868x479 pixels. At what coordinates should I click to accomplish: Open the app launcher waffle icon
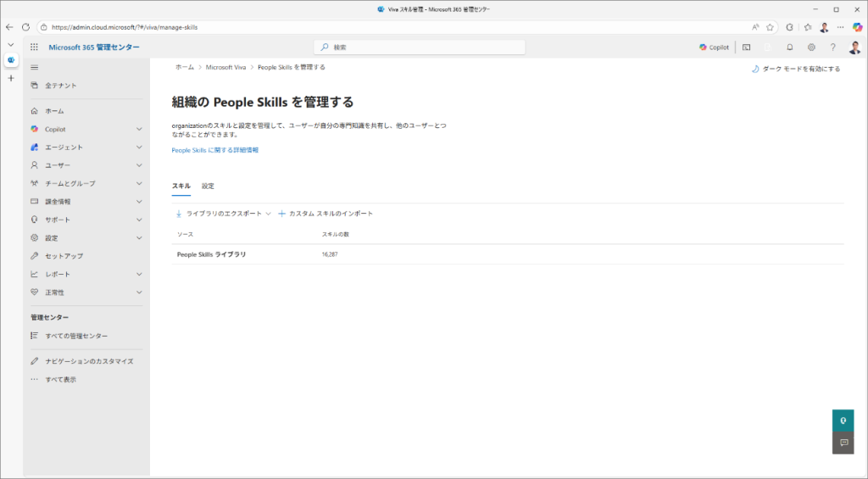(35, 47)
